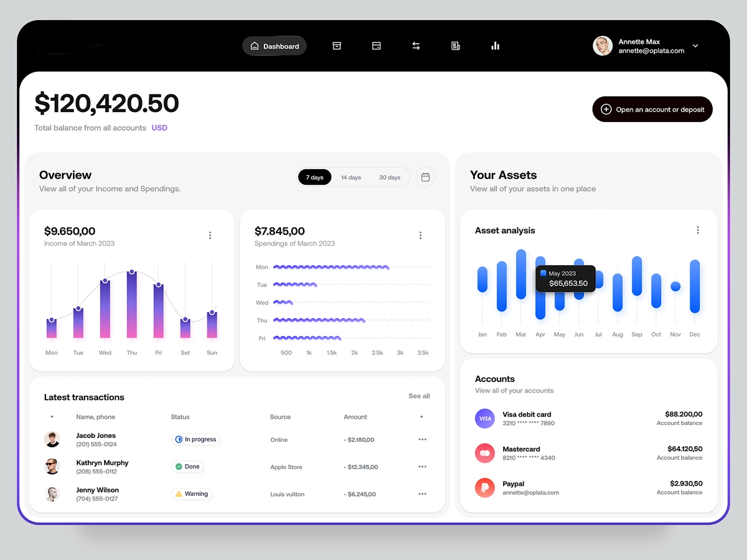Open the bar chart analytics icon
The width and height of the screenshot is (747, 560).
(496, 46)
